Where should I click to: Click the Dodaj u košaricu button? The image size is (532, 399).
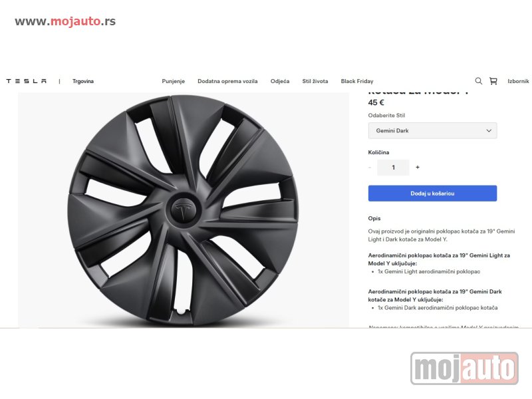pyautogui.click(x=433, y=194)
